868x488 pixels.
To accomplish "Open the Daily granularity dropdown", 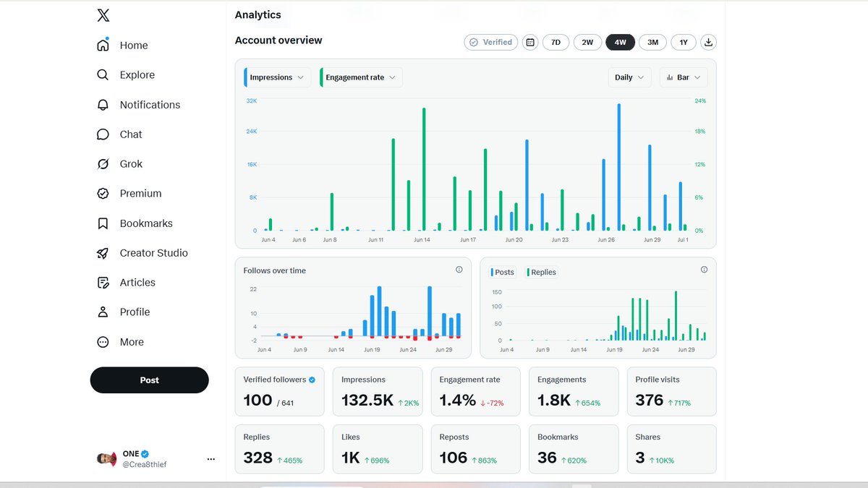I will (x=630, y=77).
